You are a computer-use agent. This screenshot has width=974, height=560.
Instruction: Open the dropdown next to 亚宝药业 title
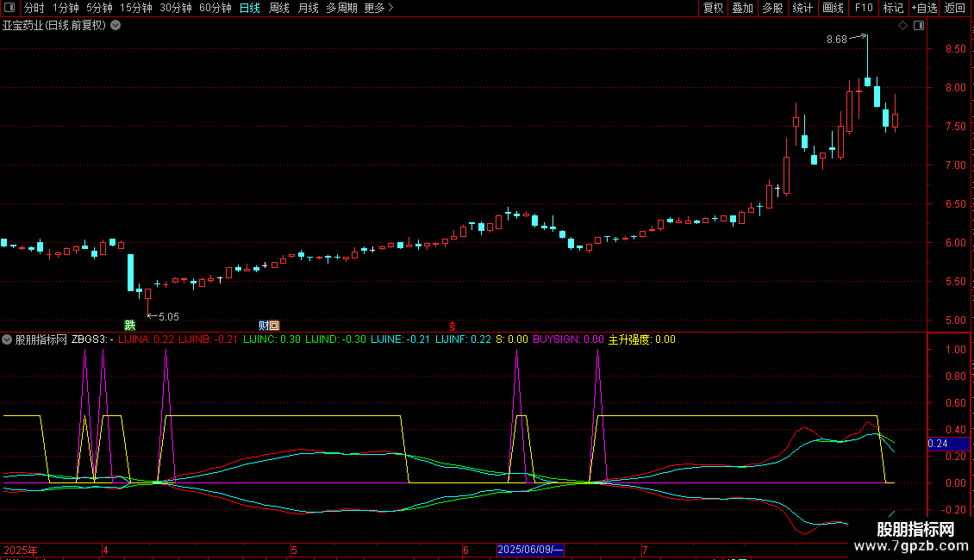pyautogui.click(x=116, y=26)
